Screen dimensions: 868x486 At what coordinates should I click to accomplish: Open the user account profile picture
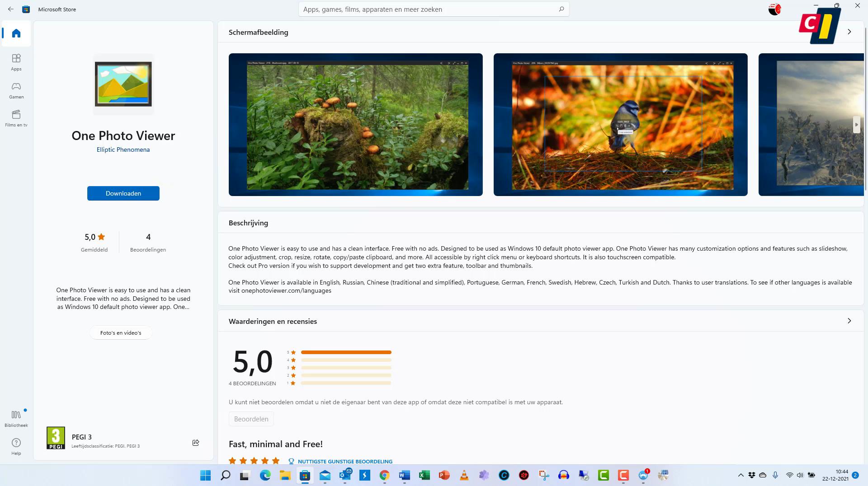pos(775,9)
